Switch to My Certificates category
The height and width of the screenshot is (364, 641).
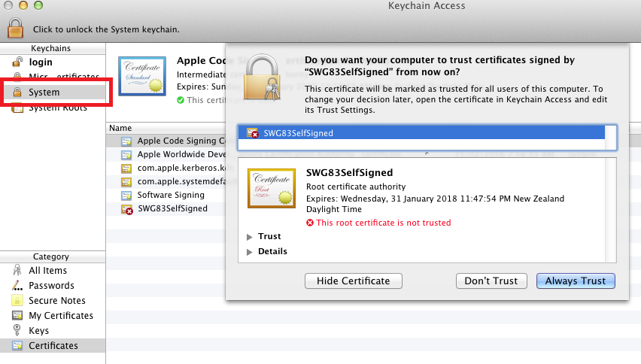coord(61,316)
